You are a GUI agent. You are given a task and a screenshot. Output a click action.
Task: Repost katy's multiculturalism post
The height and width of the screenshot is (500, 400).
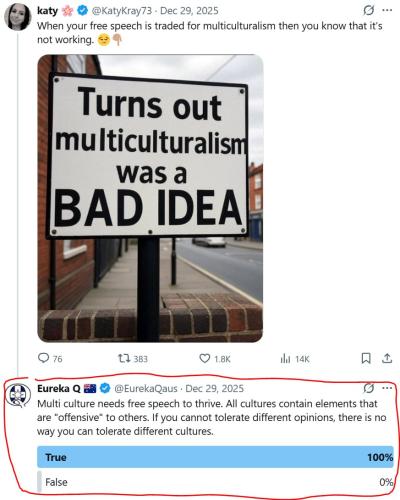(x=133, y=359)
